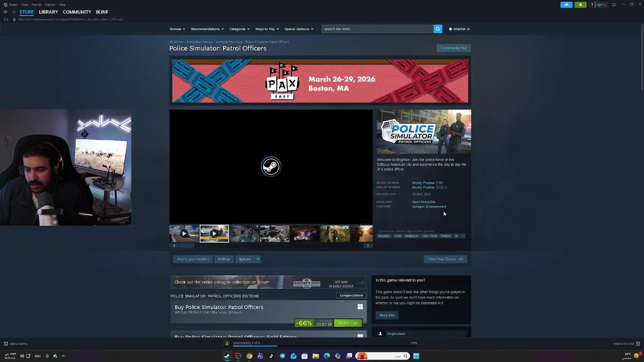
Task: Click the single-player person icon
Action: point(380,333)
